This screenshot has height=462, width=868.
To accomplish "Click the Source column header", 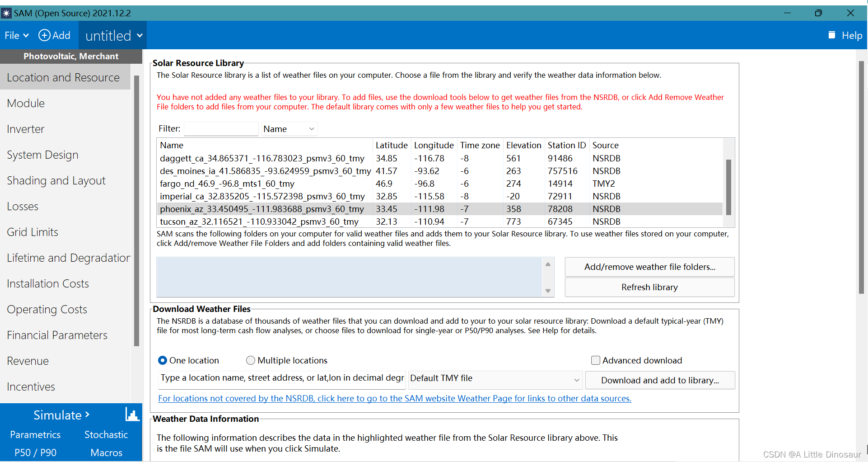I will coord(606,145).
